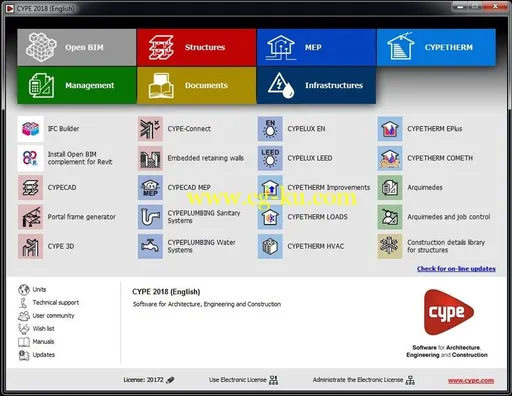512x396 pixels.
Task: Select the Infrastructures category tile
Action: click(316, 85)
